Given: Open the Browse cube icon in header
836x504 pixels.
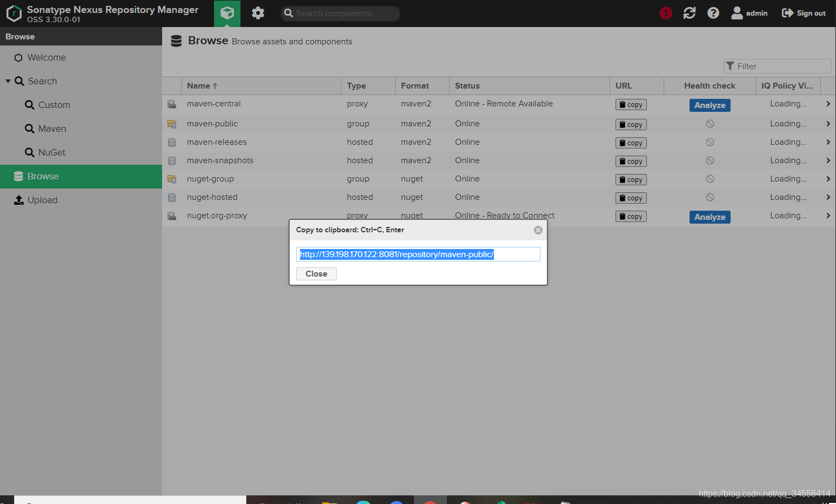Looking at the screenshot, I should [228, 13].
